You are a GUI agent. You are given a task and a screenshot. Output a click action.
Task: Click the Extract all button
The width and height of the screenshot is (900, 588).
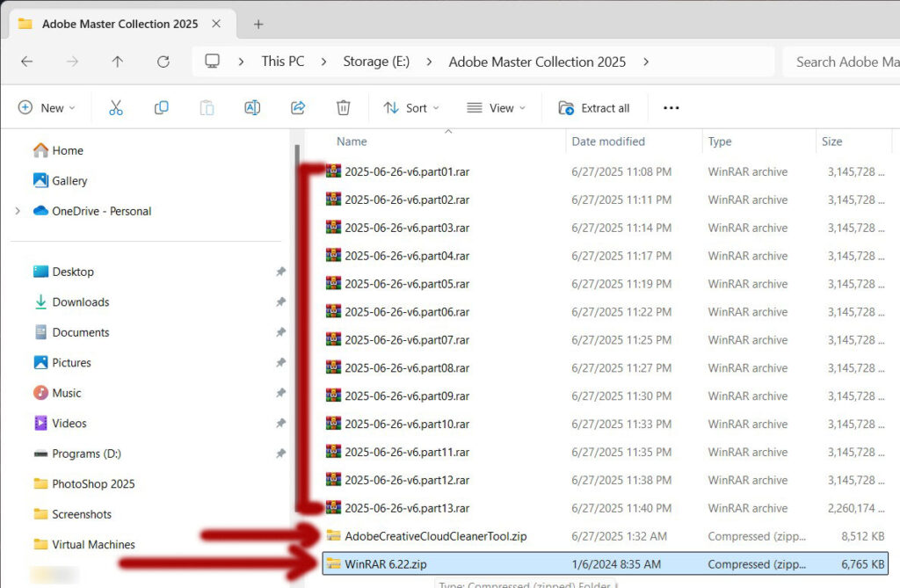point(594,108)
